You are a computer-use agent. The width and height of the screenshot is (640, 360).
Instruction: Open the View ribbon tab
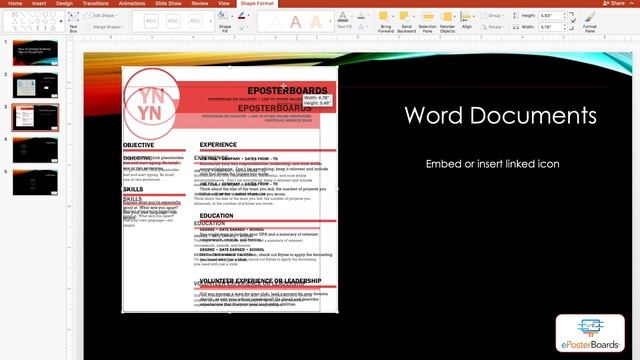point(224,3)
